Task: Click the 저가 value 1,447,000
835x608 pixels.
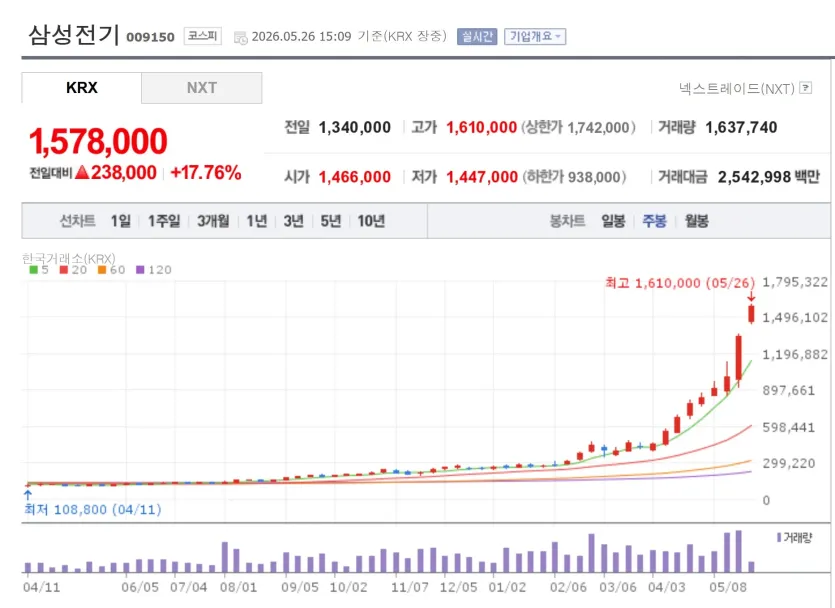Action: (x=482, y=177)
